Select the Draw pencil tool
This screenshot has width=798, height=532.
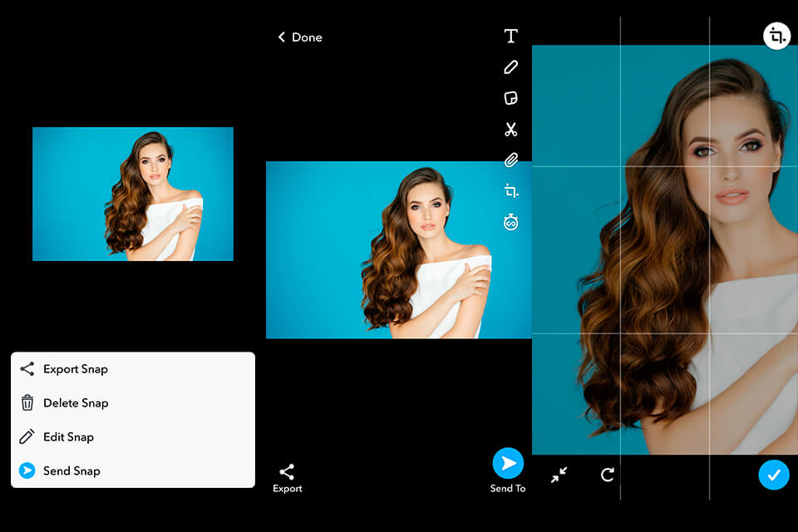(x=510, y=66)
